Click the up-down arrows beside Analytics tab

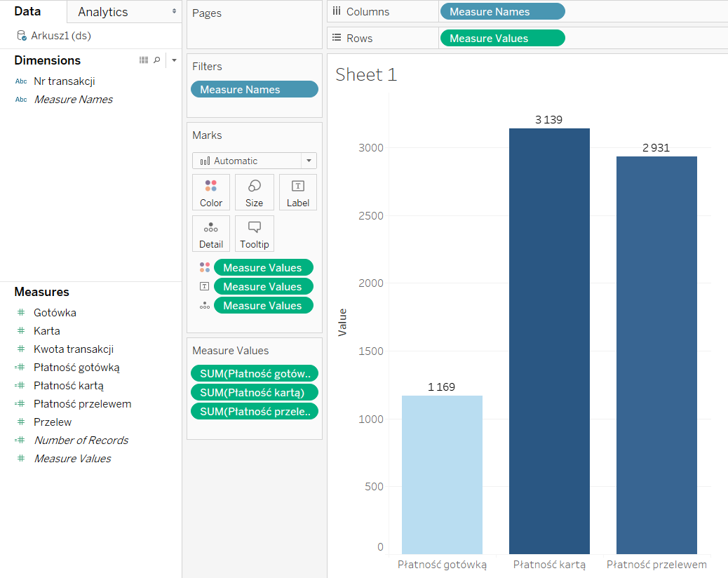[x=174, y=12]
